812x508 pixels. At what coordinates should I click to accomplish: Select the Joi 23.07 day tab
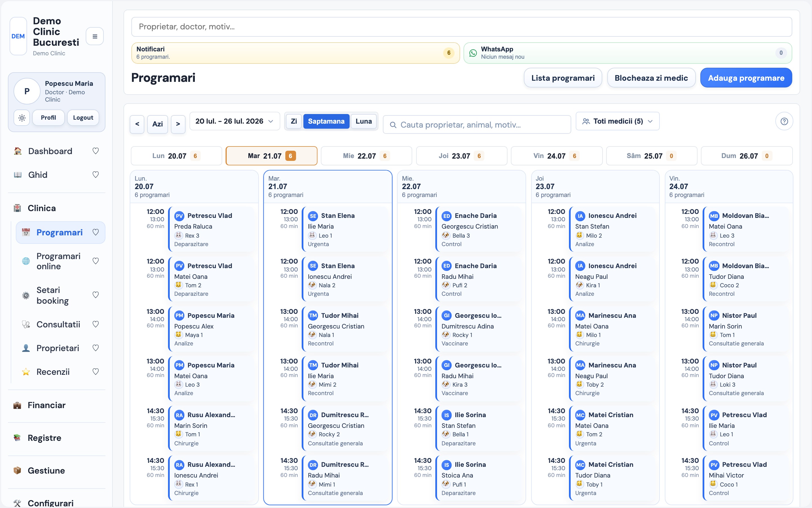click(x=462, y=156)
